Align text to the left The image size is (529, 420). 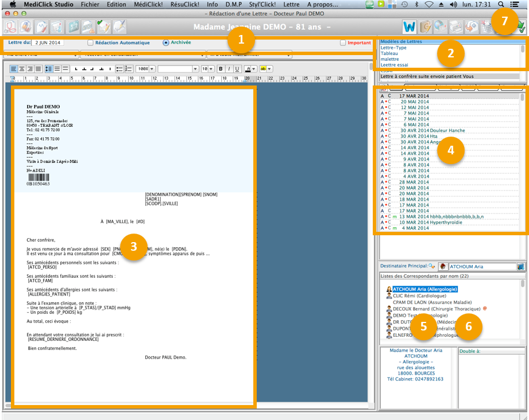coord(13,69)
